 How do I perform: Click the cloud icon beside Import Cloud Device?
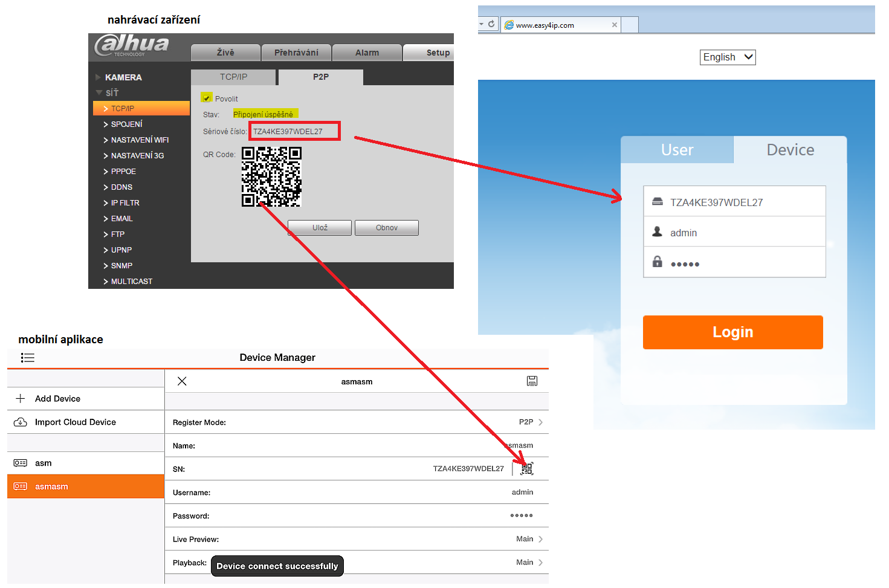21,422
